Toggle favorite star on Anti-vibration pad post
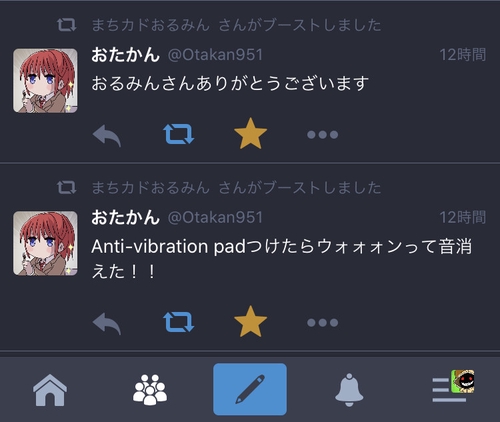Screen dimensions: 500x422 (x=250, y=321)
